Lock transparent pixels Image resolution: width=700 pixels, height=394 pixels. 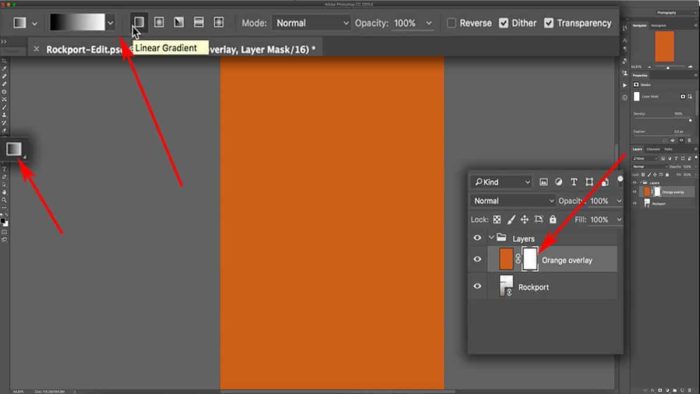pos(497,220)
